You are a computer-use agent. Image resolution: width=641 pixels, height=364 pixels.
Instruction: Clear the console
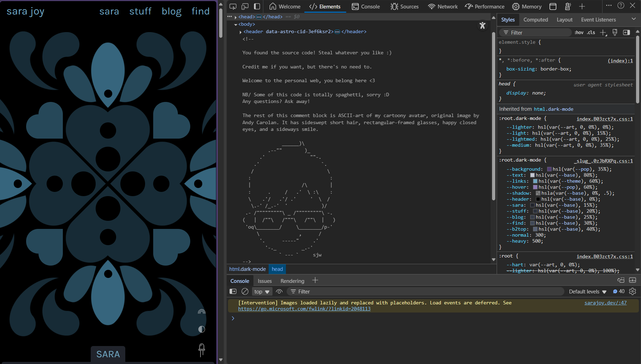coord(245,291)
